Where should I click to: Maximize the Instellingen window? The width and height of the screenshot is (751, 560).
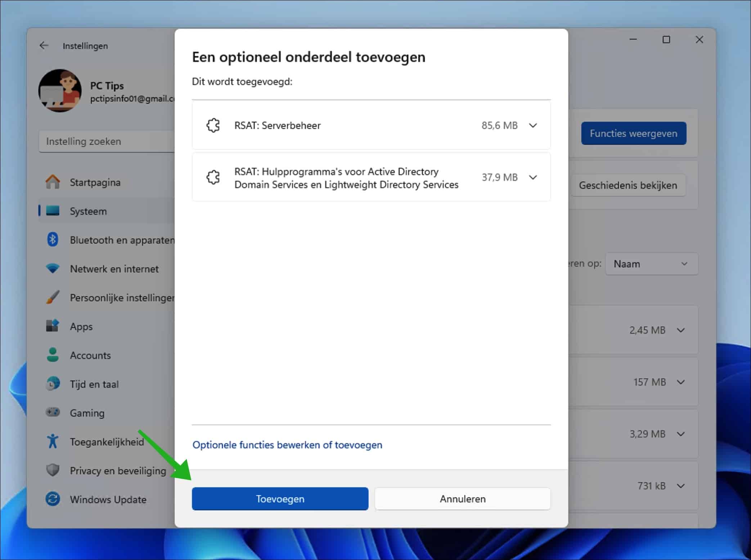click(666, 40)
